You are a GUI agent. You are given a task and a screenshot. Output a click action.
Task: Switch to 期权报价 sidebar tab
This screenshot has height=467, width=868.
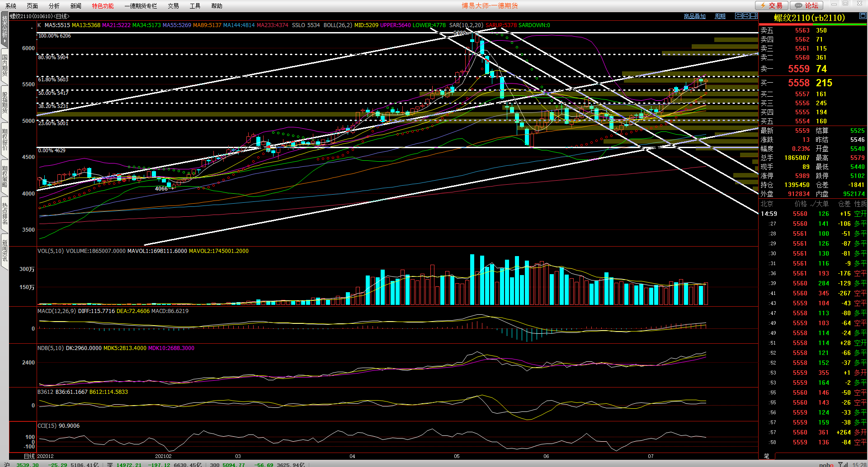click(x=5, y=140)
